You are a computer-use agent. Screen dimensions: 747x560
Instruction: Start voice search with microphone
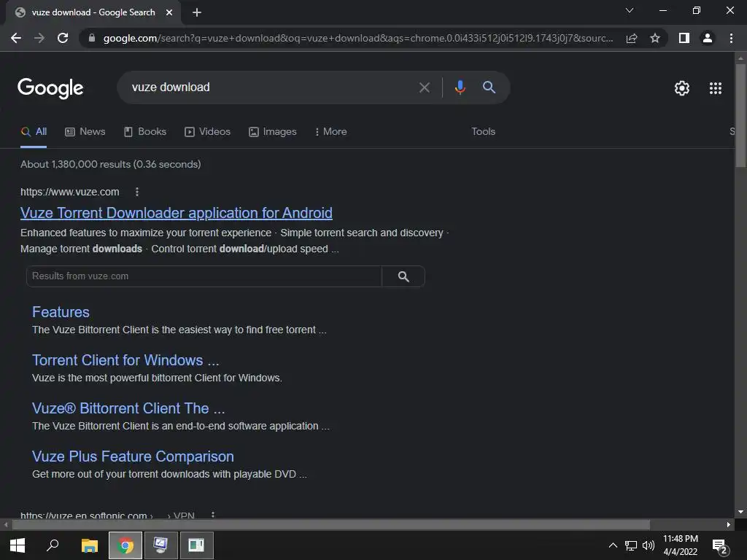460,87
